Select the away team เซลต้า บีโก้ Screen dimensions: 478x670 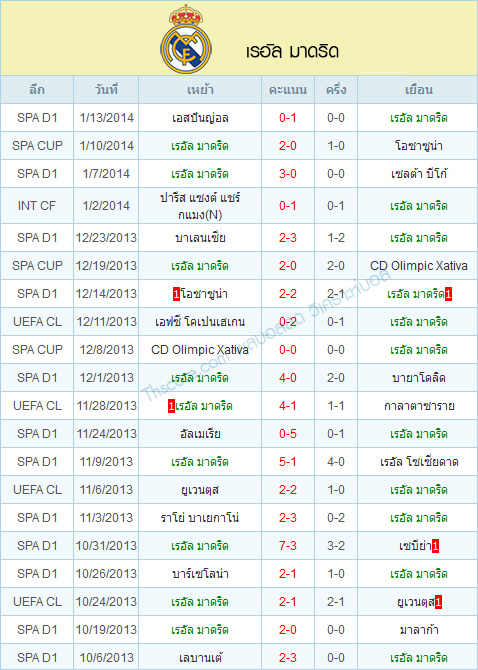click(418, 174)
